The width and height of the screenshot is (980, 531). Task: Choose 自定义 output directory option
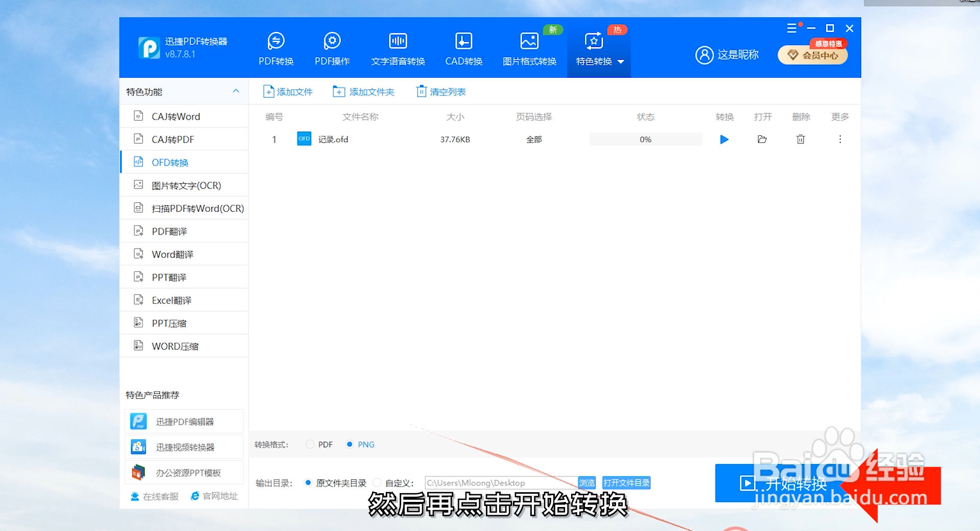(x=394, y=482)
